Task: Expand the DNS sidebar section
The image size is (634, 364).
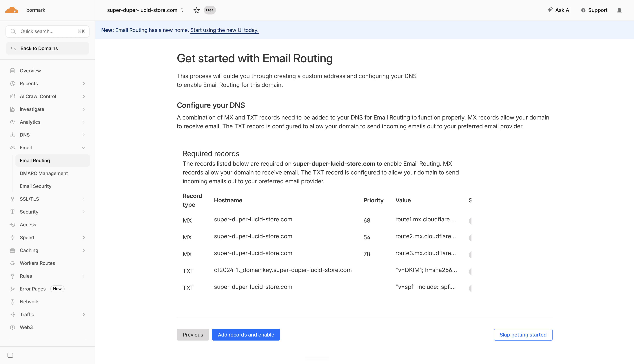Action: (x=48, y=135)
